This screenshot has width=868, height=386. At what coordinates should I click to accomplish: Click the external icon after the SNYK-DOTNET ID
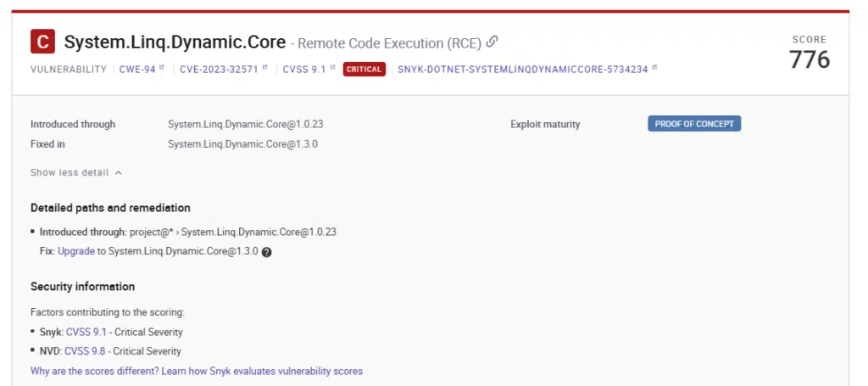[x=654, y=68]
